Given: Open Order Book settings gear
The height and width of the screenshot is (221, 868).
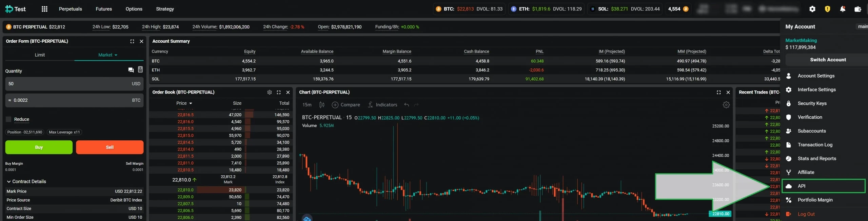Looking at the screenshot, I should (270, 92).
